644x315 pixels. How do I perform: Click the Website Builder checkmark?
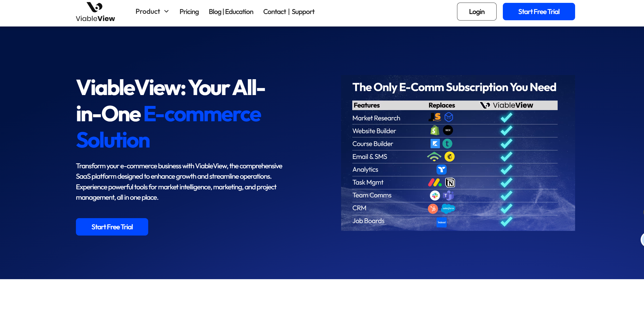pyautogui.click(x=506, y=131)
